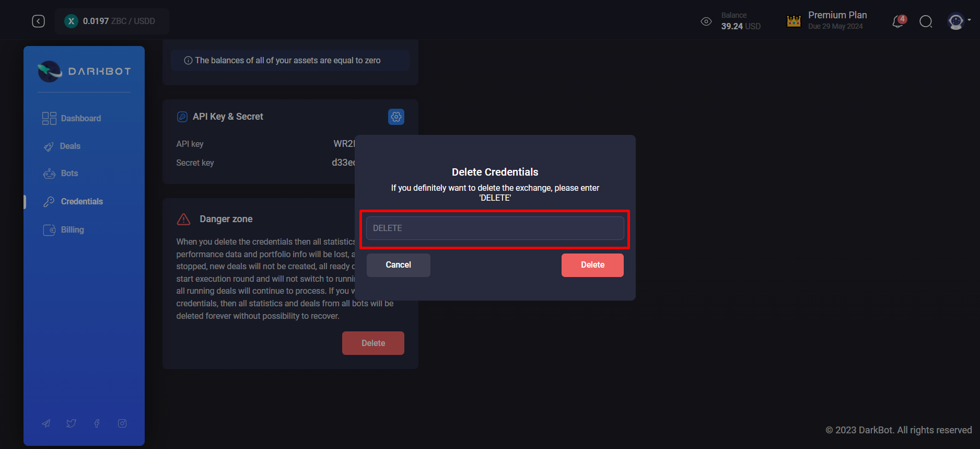The height and width of the screenshot is (449, 980).
Task: Focus the DELETE confirmation text field
Action: coord(494,228)
